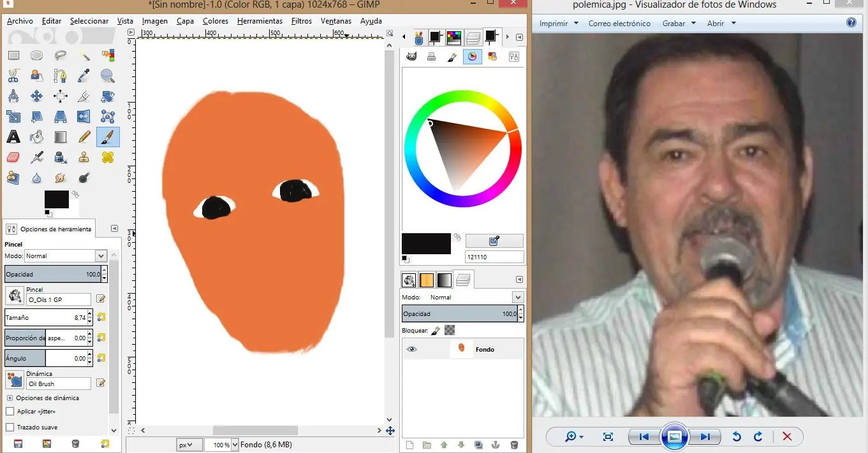Rotate photo clockwise in photo viewer
868x453 pixels.
(x=758, y=436)
